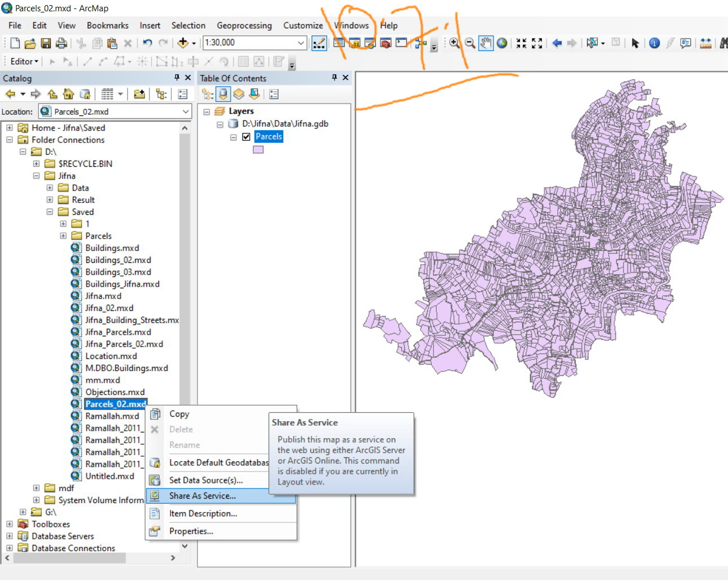Open the Geoprocessing menu
Viewport: 728px width, 580px height.
point(244,25)
